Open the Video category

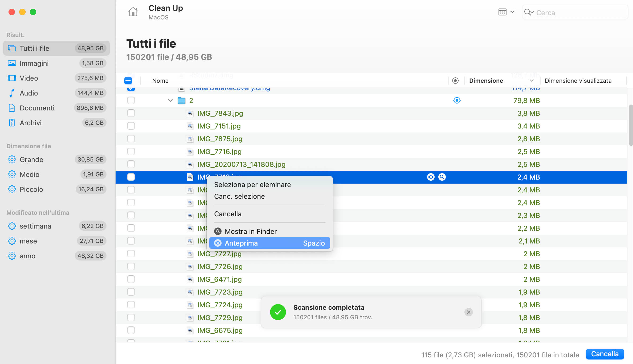[x=56, y=78]
